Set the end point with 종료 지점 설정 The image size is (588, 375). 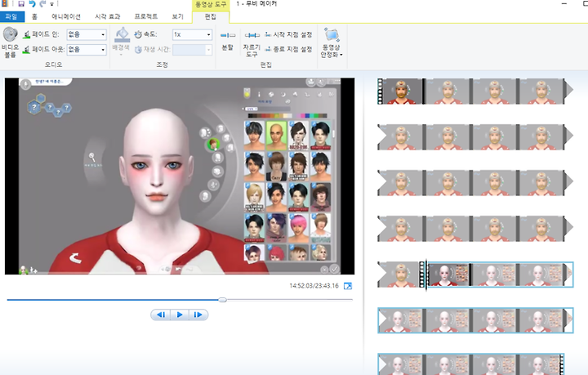(x=288, y=49)
